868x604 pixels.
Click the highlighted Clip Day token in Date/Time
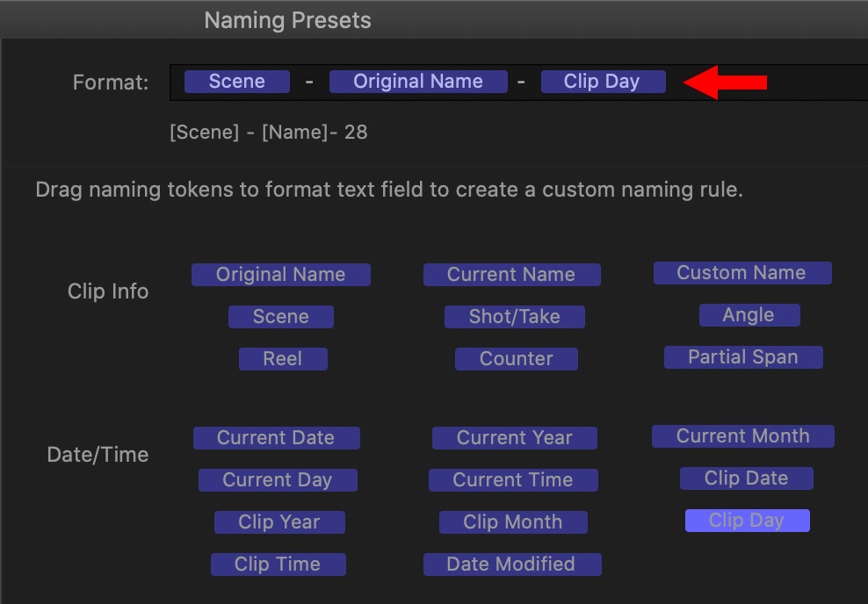point(748,521)
